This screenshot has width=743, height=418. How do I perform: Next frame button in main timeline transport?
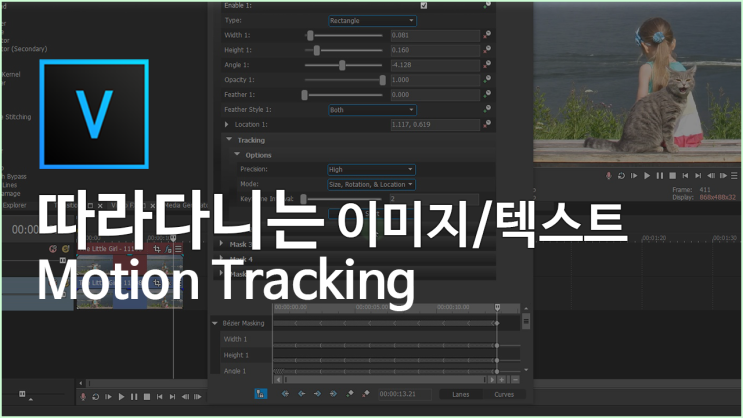tap(198, 397)
